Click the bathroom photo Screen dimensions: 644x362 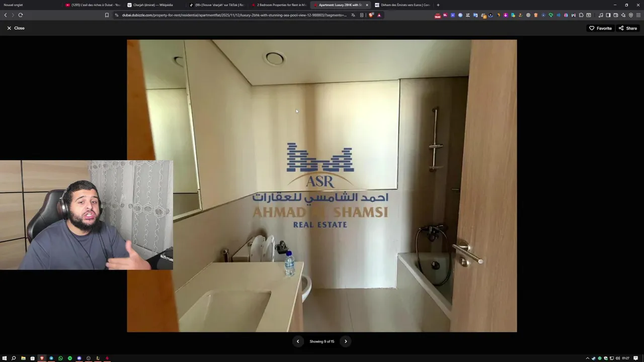[x=322, y=186]
